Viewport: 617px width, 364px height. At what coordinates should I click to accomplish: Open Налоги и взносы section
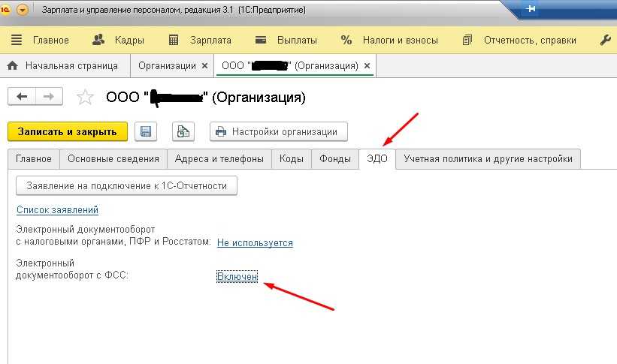[x=400, y=40]
